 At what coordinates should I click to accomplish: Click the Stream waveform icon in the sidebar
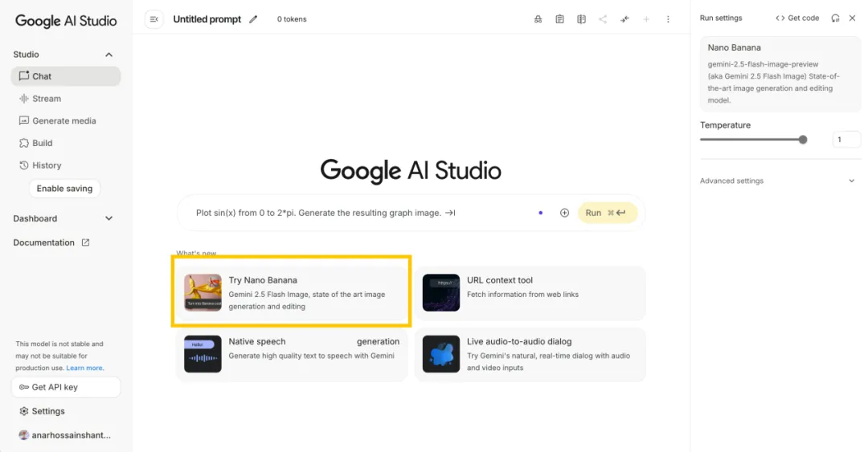click(24, 99)
